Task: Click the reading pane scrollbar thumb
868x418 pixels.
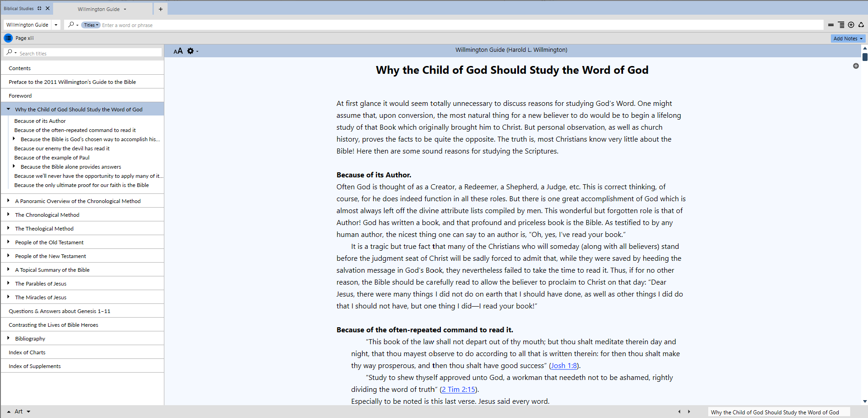Action: (x=865, y=57)
